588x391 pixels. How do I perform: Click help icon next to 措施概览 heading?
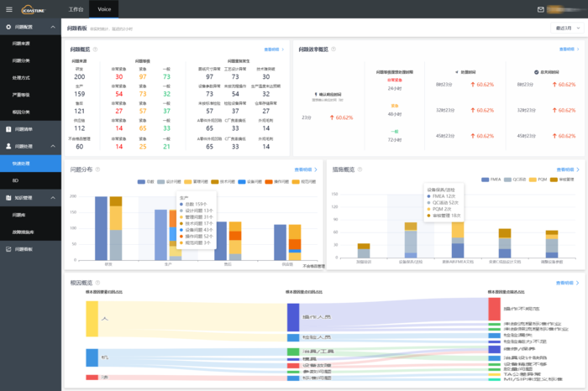pos(360,169)
